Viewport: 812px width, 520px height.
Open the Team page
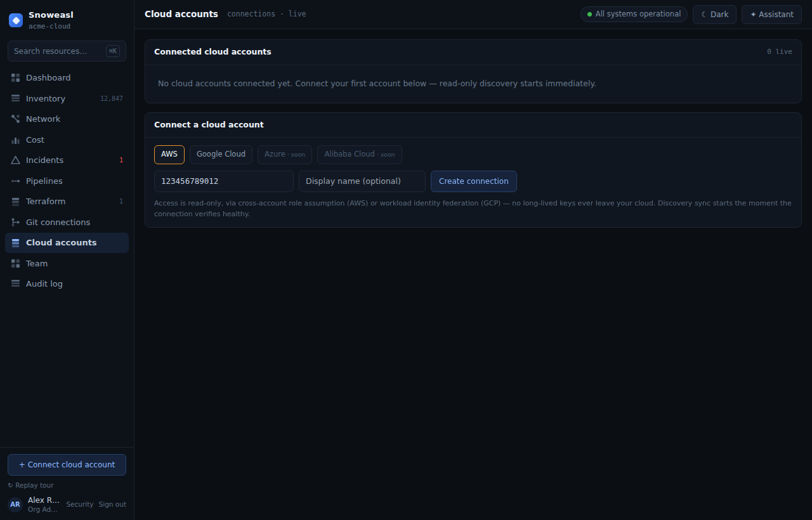[x=67, y=263]
